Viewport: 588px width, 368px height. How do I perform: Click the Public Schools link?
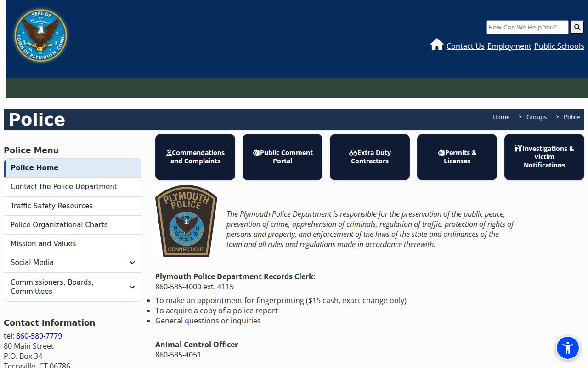coord(559,46)
